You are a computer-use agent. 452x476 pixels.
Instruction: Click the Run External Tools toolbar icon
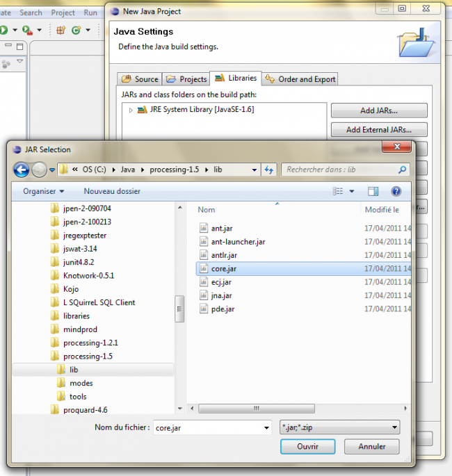[x=27, y=30]
